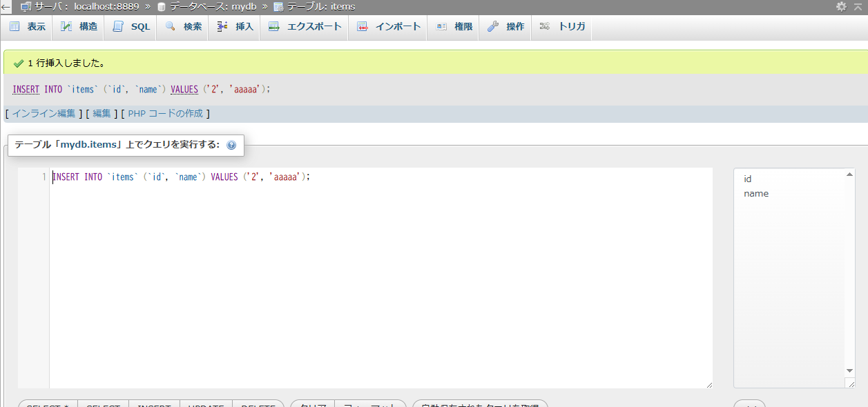This screenshot has width=868, height=407.
Task: Click the executed INSERT INTO statement under the message
Action: pyautogui.click(x=142, y=90)
